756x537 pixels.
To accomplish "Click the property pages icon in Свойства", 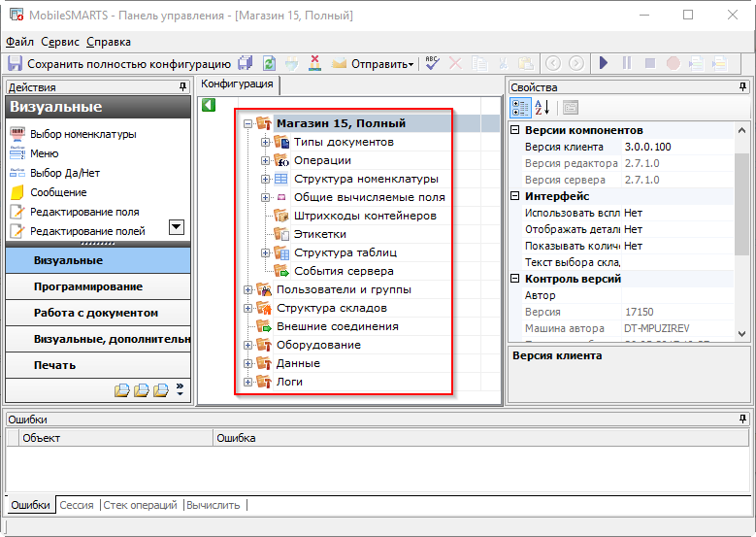I will pyautogui.click(x=571, y=108).
